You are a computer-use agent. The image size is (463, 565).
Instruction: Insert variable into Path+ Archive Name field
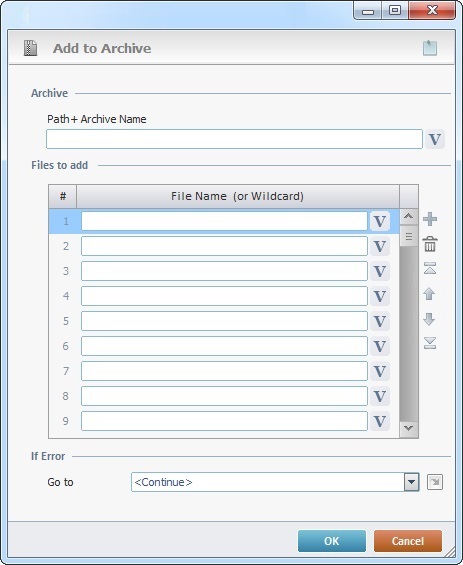[x=435, y=139]
